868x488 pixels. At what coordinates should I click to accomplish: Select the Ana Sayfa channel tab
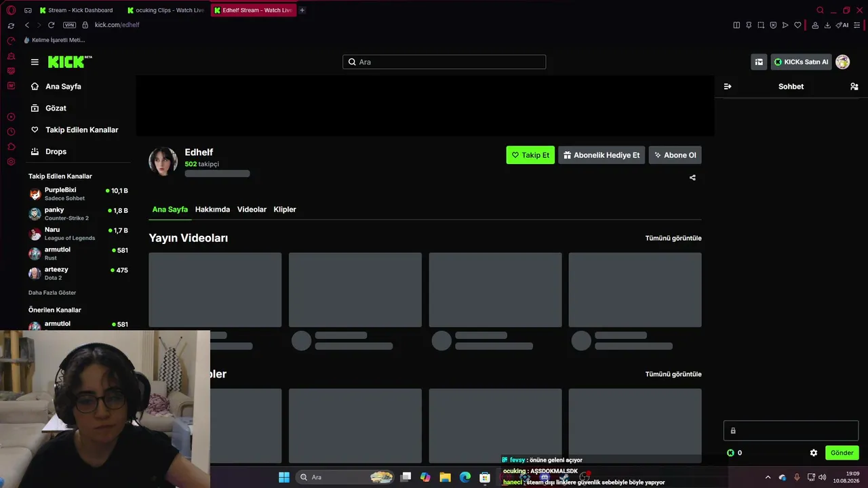click(170, 209)
